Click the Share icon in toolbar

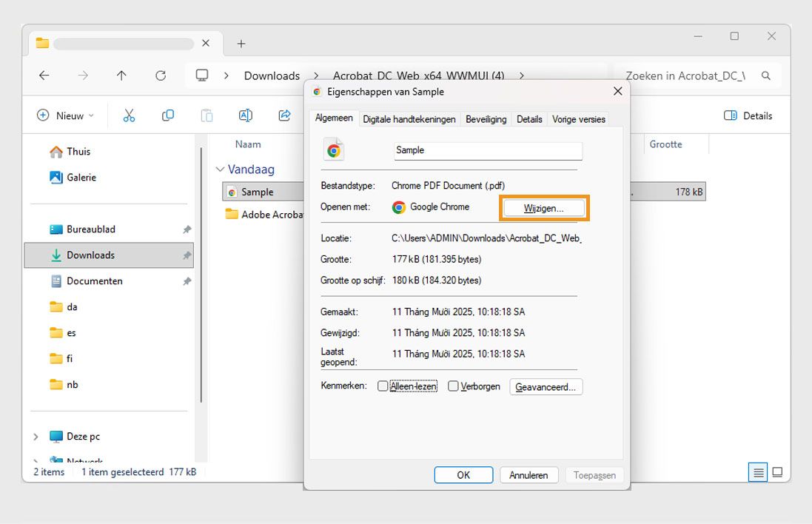pyautogui.click(x=284, y=115)
